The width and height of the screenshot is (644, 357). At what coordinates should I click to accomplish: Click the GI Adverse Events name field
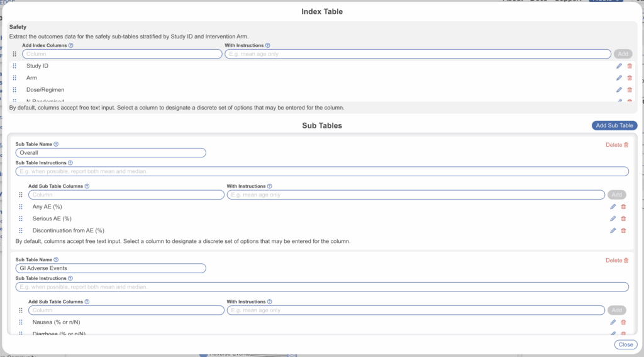coord(111,268)
